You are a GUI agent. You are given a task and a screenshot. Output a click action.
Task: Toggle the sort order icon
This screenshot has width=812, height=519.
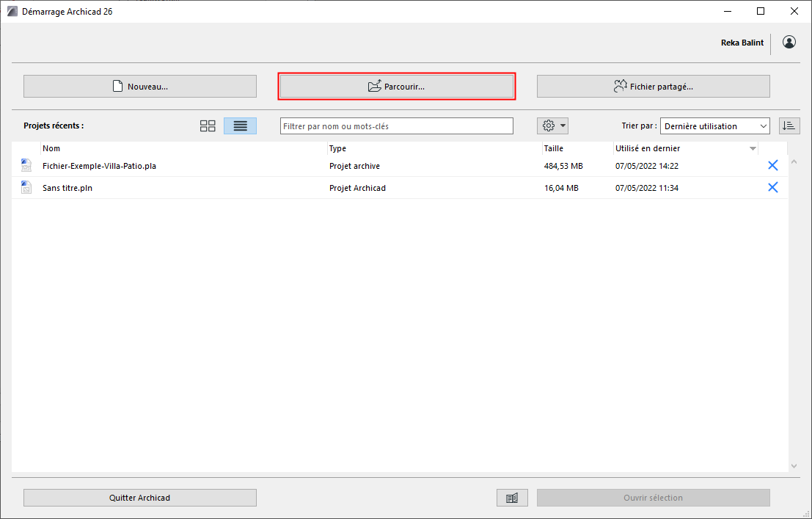pos(789,126)
